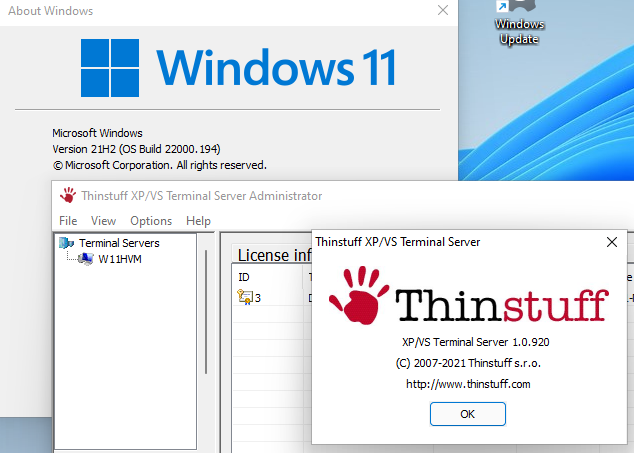Click the Terminal Servers network icon
This screenshot has height=453, width=634.
pos(66,243)
